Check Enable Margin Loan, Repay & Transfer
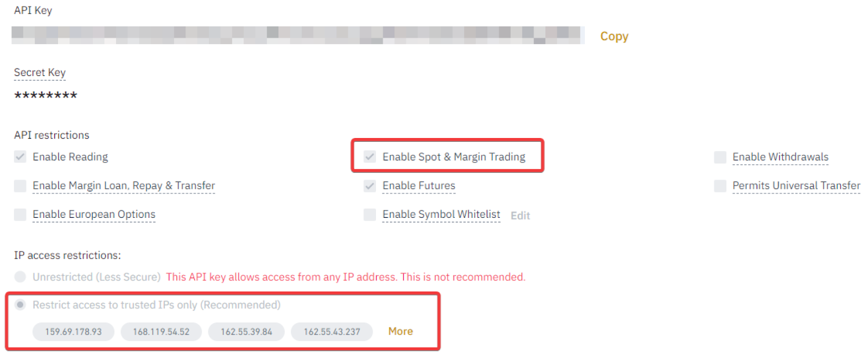This screenshot has width=868, height=358. [20, 186]
